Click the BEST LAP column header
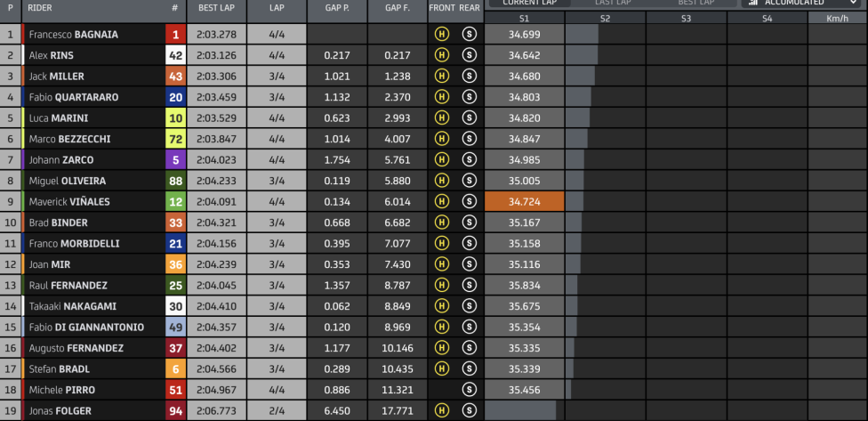The height and width of the screenshot is (421, 868). click(x=216, y=8)
